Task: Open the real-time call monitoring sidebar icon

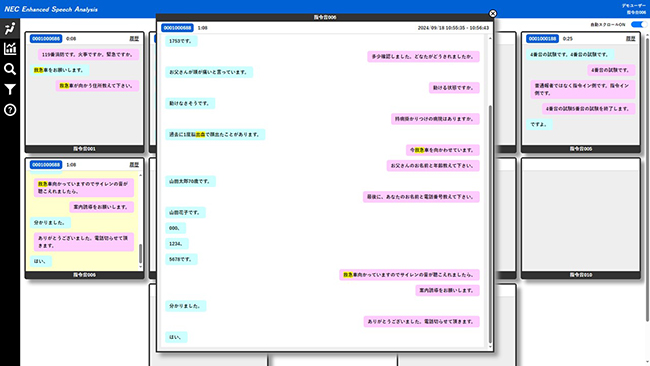Action: pyautogui.click(x=10, y=28)
